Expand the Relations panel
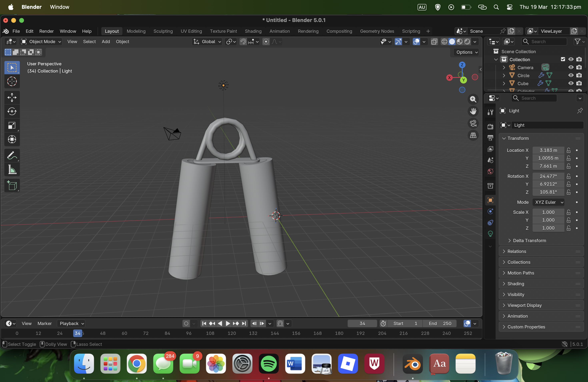 point(517,251)
